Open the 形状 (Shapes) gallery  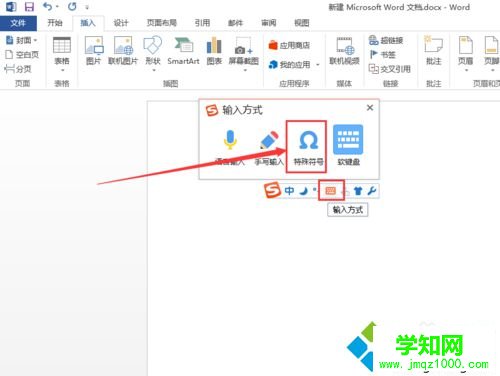click(x=153, y=53)
